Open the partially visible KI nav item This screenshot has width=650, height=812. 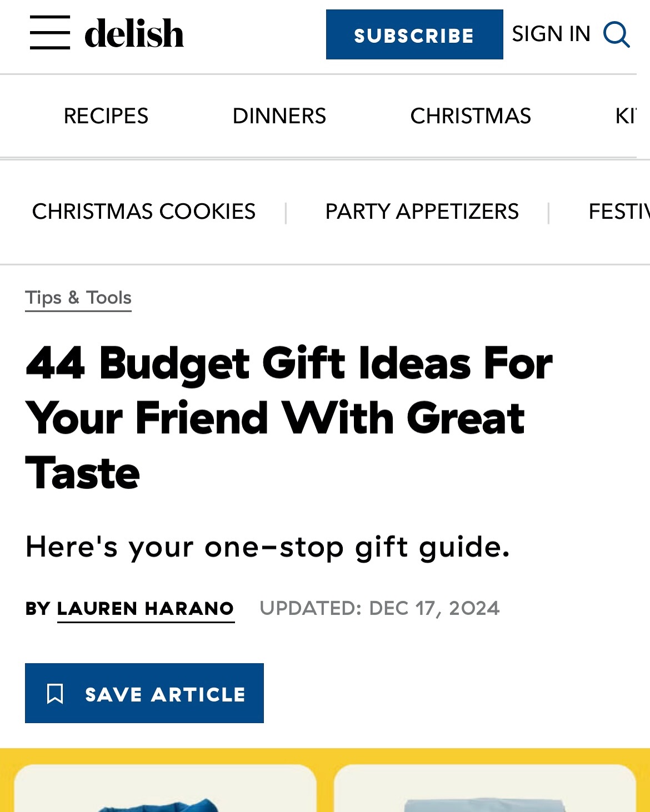tap(626, 116)
